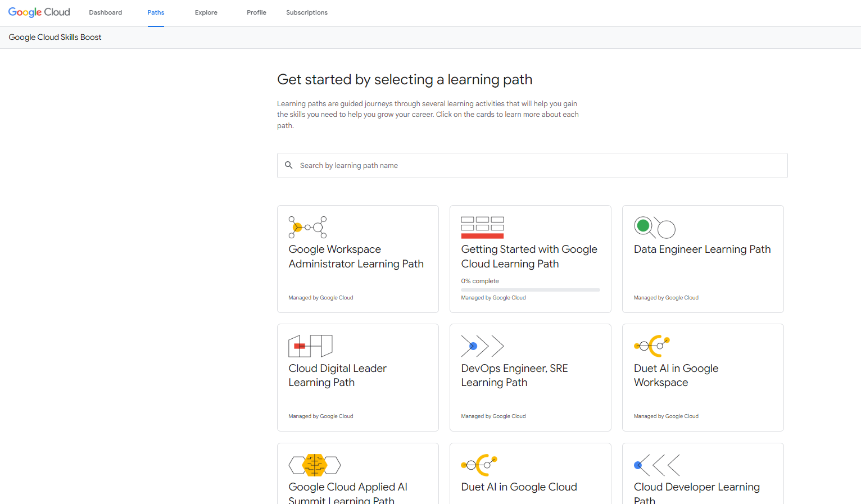
Task: Click 'Managed by Google Cloud' under DevOps Engineer
Action: [493, 416]
